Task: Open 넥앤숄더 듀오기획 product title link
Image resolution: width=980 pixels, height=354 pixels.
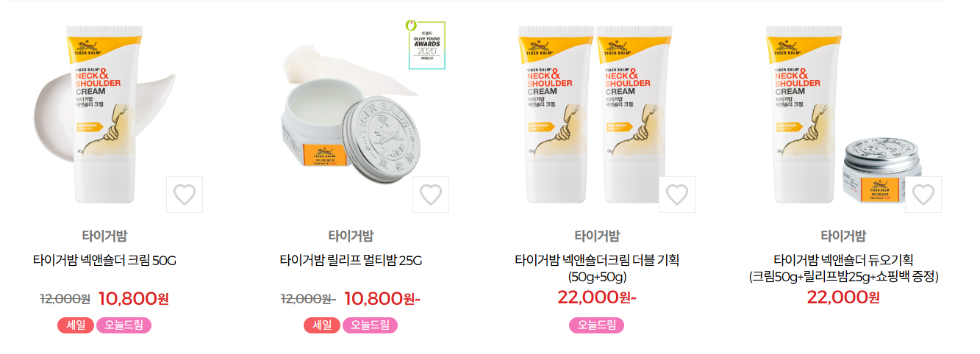Action: (843, 268)
